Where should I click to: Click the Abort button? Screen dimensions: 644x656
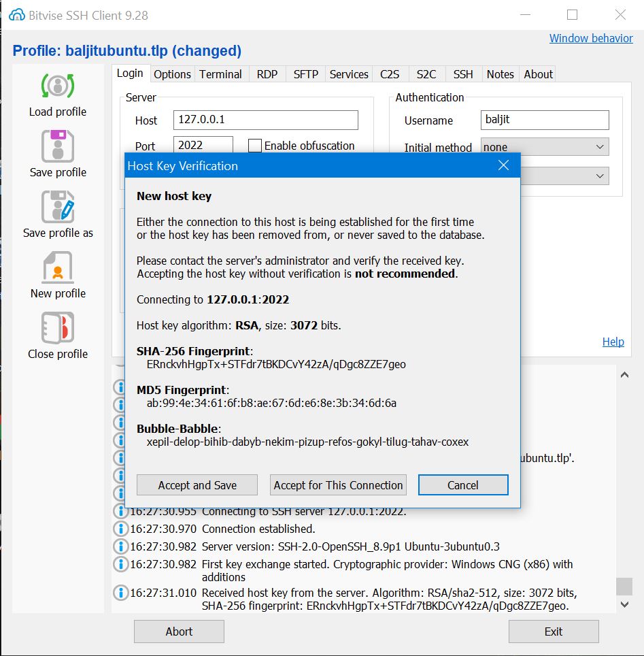[179, 632]
